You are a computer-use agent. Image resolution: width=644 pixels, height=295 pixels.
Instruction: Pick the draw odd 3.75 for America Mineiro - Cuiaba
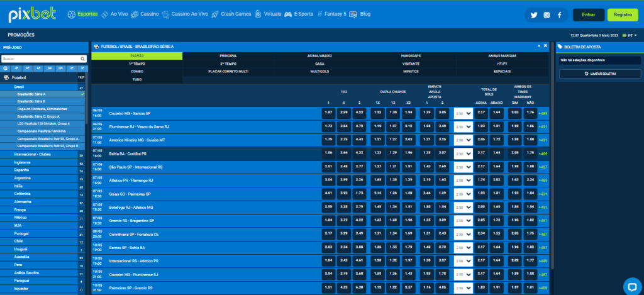pos(344,140)
